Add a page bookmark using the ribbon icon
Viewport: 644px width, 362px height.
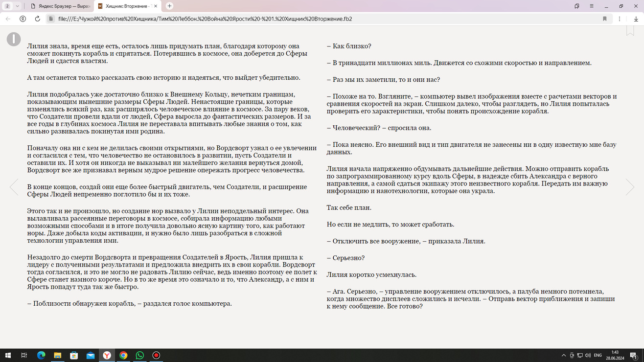pos(630,30)
